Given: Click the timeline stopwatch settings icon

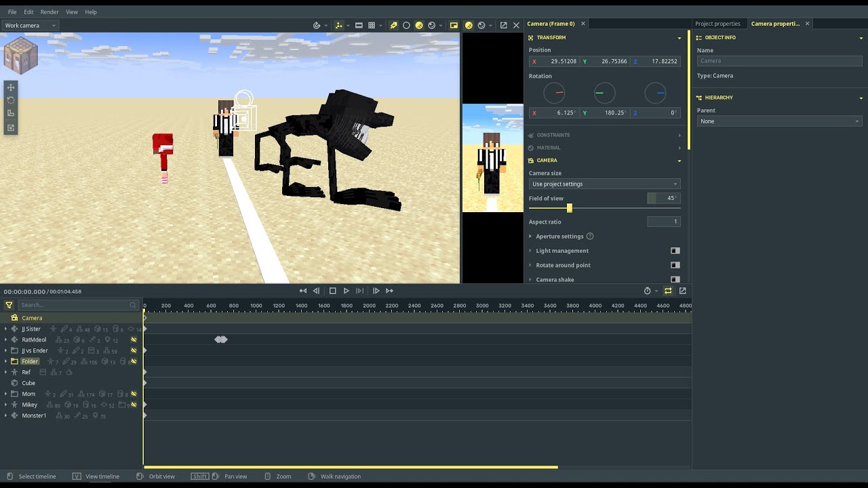Looking at the screenshot, I should coord(648,291).
